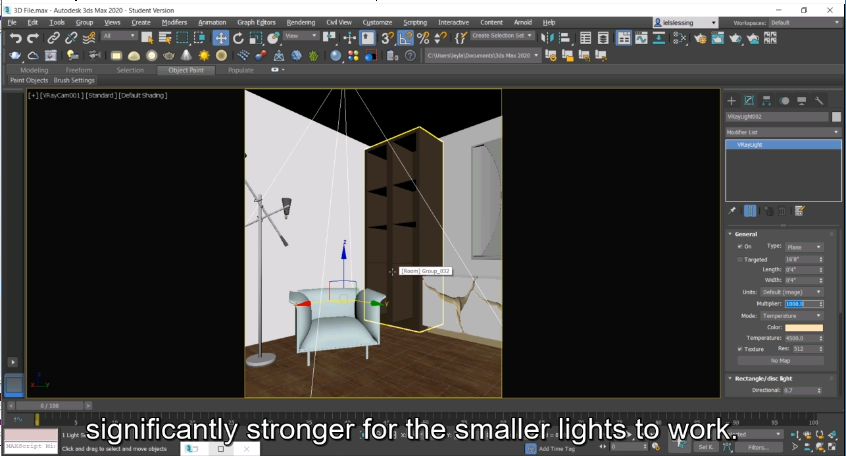
Task: Toggle the Ribbon display button
Action: (x=623, y=38)
